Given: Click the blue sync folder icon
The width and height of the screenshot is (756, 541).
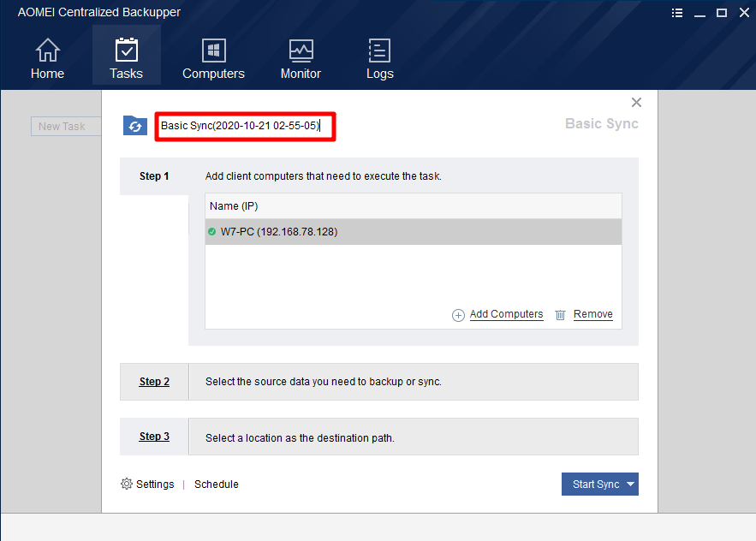Looking at the screenshot, I should pyautogui.click(x=135, y=125).
